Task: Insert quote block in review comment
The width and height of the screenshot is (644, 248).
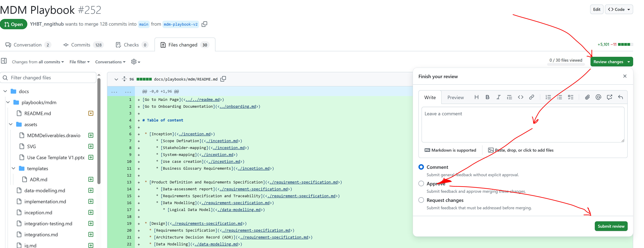Action: [x=509, y=97]
